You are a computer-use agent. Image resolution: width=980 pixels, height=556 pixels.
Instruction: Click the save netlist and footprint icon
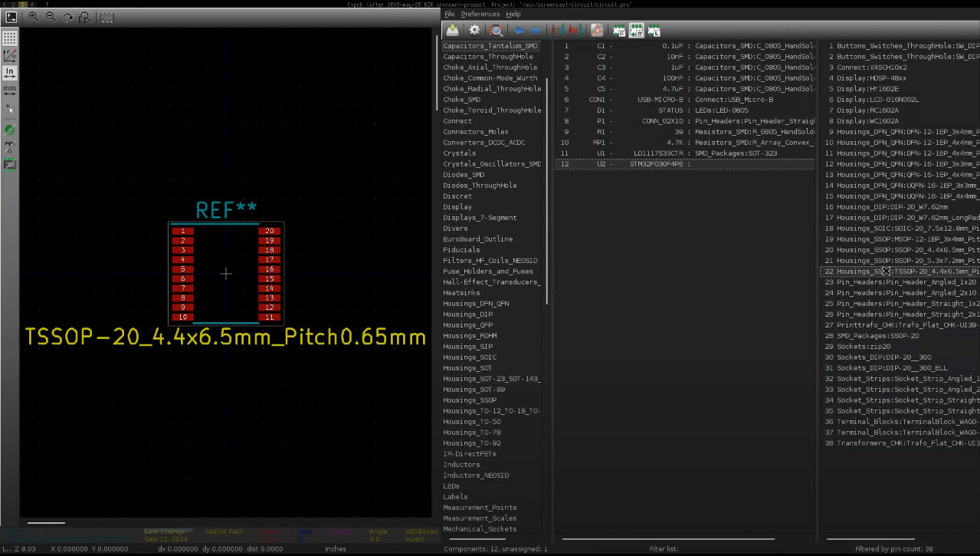tap(453, 30)
